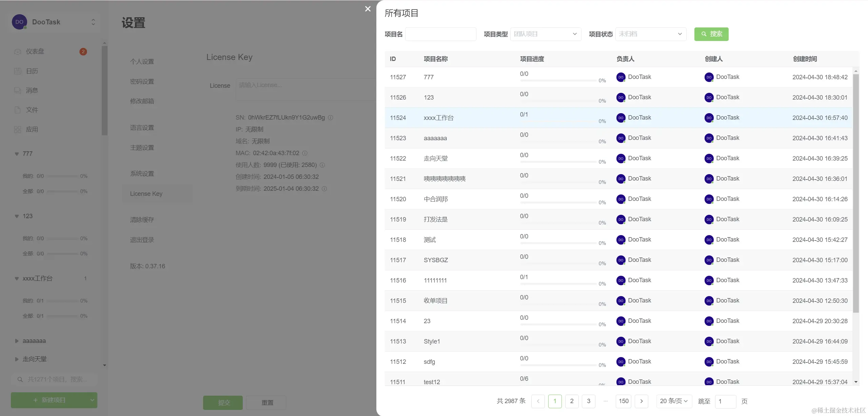Screen dimensions: 868x416
Task: Click the info icon next to SN
Action: (331, 118)
